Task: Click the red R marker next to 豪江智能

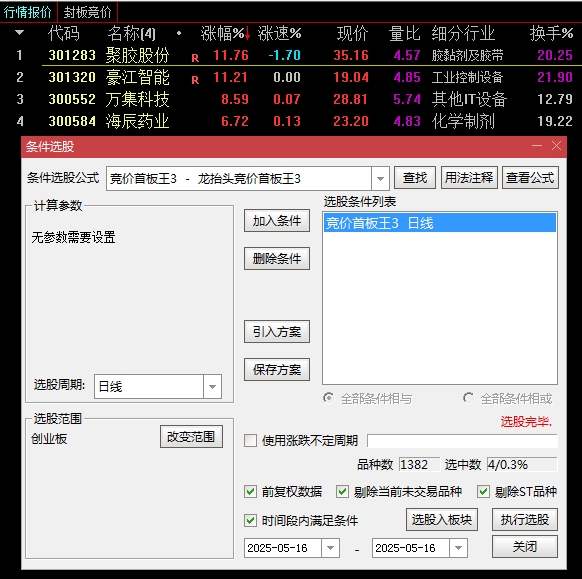Action: 195,80
